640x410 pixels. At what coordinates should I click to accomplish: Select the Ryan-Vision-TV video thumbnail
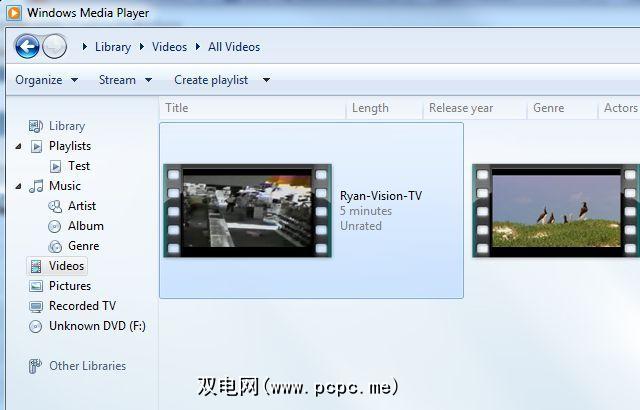(x=247, y=211)
